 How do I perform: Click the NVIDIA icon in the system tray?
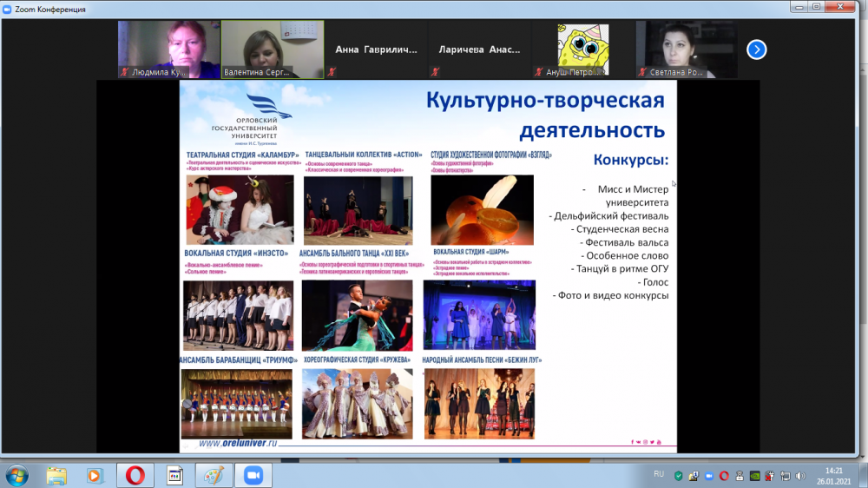click(x=754, y=475)
